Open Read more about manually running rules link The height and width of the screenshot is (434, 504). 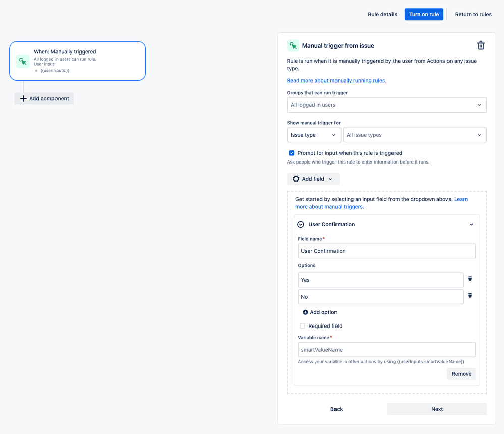(x=337, y=80)
